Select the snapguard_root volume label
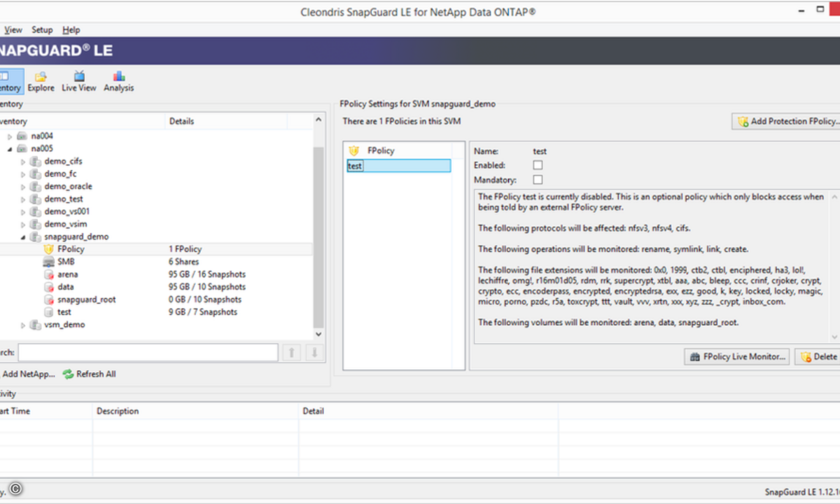840x504 pixels. [x=87, y=300]
